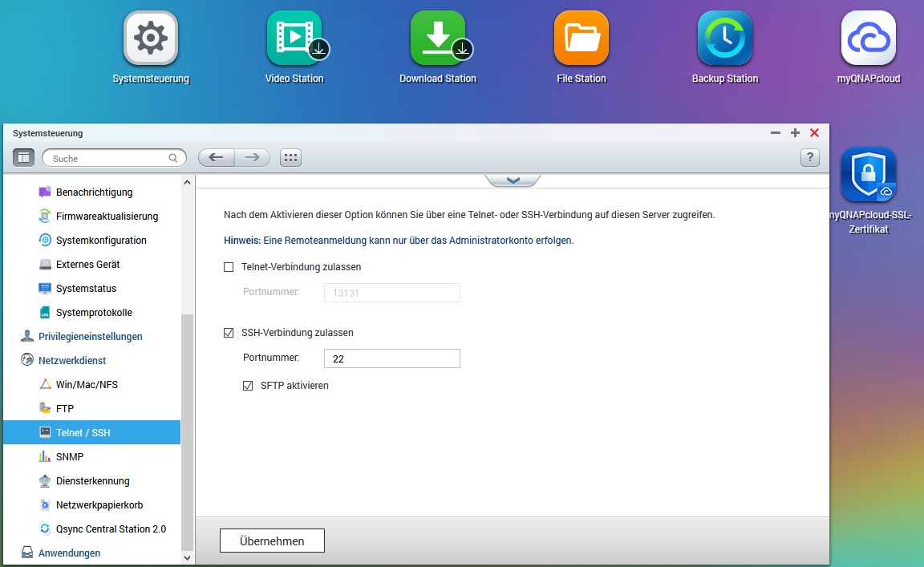Enable Telnet-Verbindung zulassen checkbox
The width and height of the screenshot is (924, 567).
click(x=229, y=267)
